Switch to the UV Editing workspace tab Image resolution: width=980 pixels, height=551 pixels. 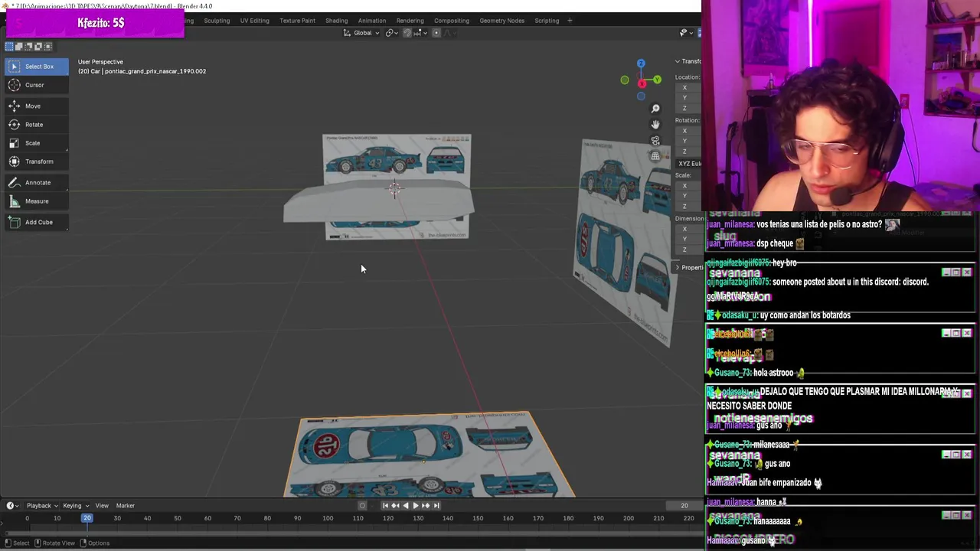[254, 21]
